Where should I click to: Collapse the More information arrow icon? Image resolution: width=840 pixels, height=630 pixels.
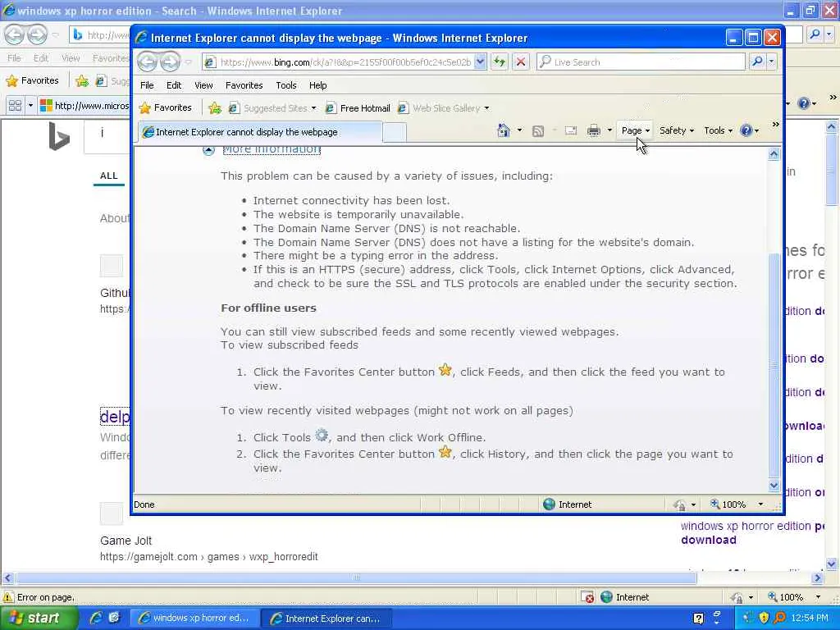(208, 150)
